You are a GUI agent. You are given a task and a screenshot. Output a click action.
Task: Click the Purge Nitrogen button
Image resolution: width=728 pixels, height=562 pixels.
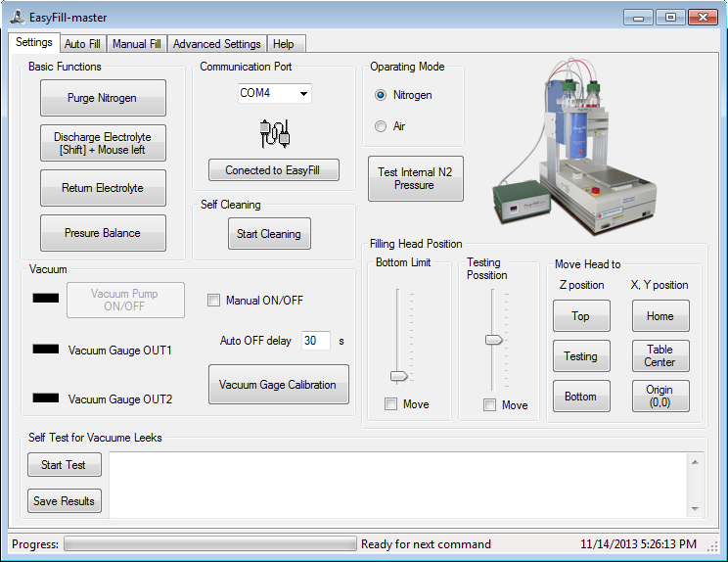point(103,98)
